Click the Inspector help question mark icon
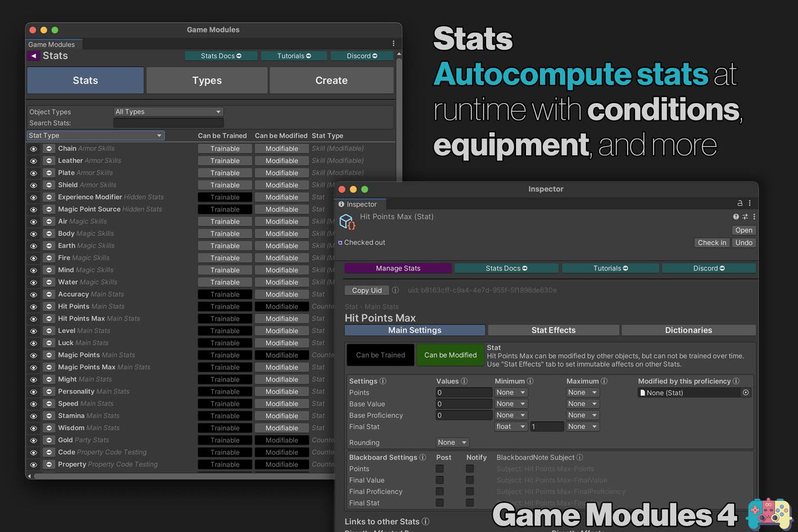Image resolution: width=798 pixels, height=532 pixels. (736, 217)
